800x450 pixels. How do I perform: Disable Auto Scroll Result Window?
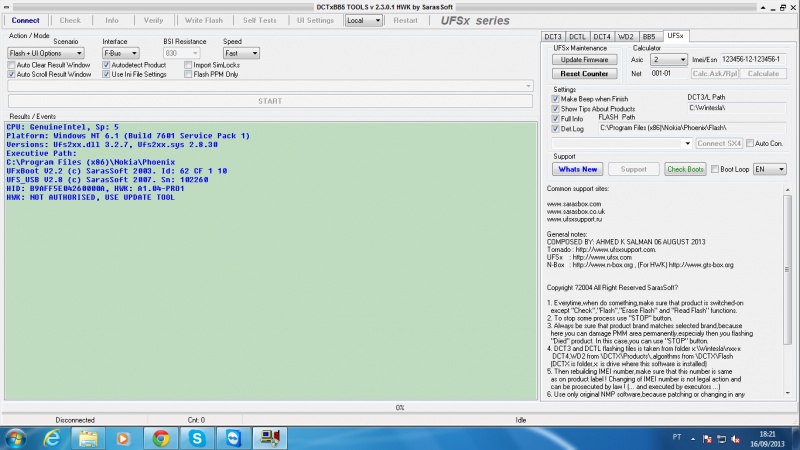coord(11,74)
